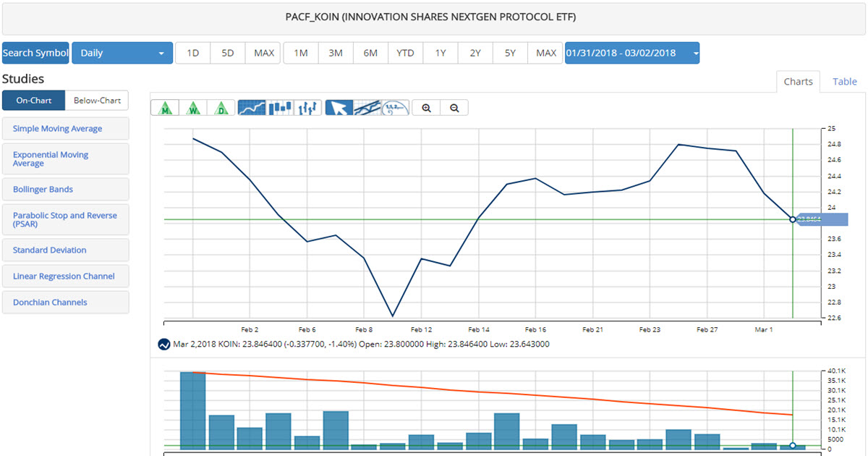Switch to the OHLC bar chart type

click(308, 108)
